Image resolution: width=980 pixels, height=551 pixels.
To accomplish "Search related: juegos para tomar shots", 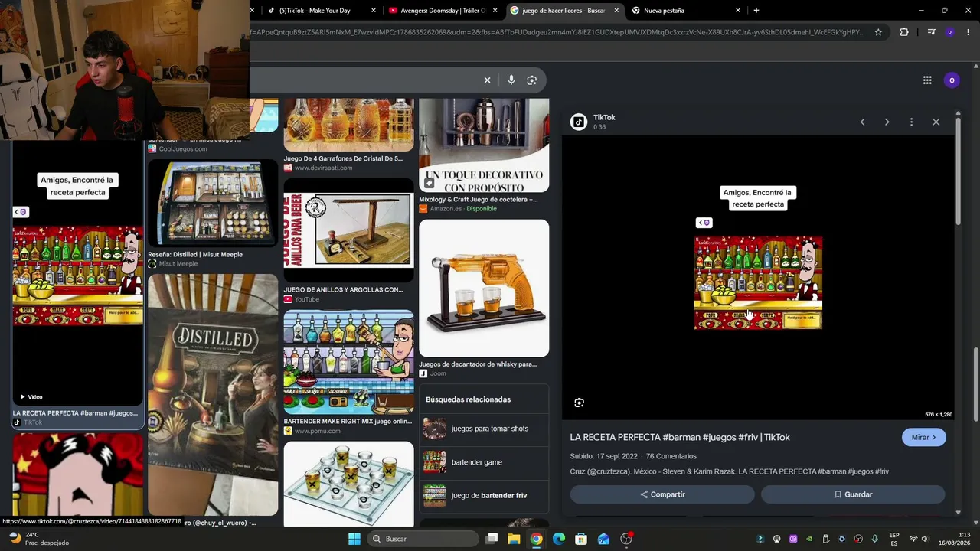I will (x=484, y=429).
